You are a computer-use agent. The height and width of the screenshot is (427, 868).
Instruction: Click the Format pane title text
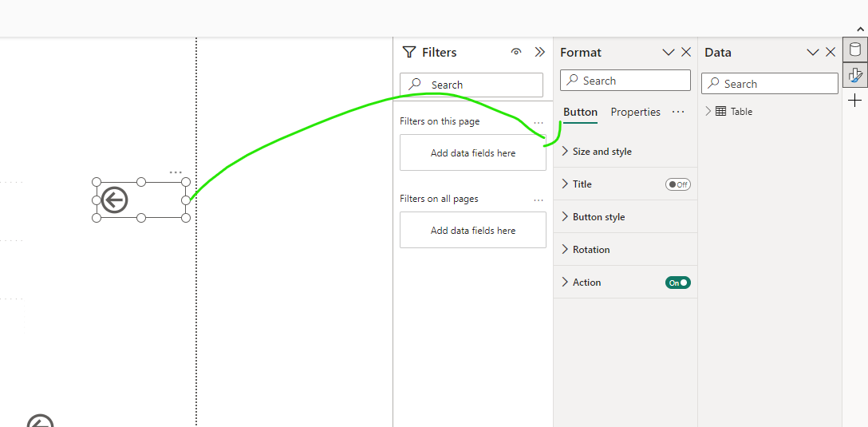click(x=581, y=52)
